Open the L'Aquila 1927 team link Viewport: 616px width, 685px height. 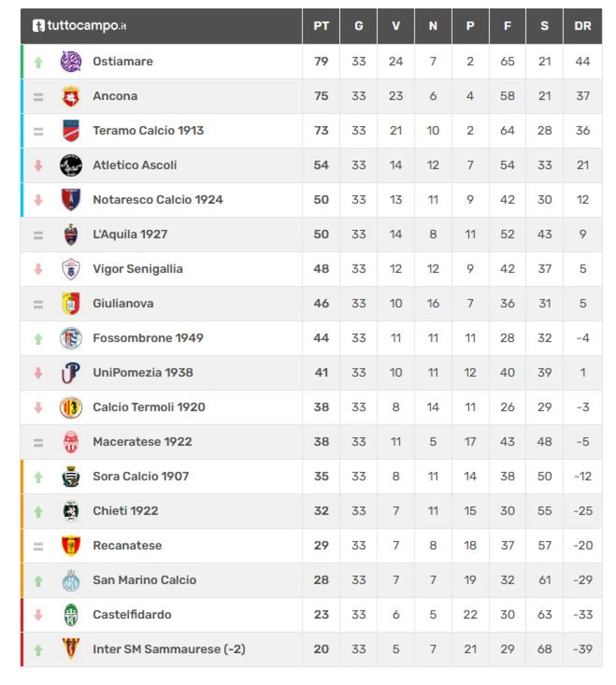click(130, 235)
